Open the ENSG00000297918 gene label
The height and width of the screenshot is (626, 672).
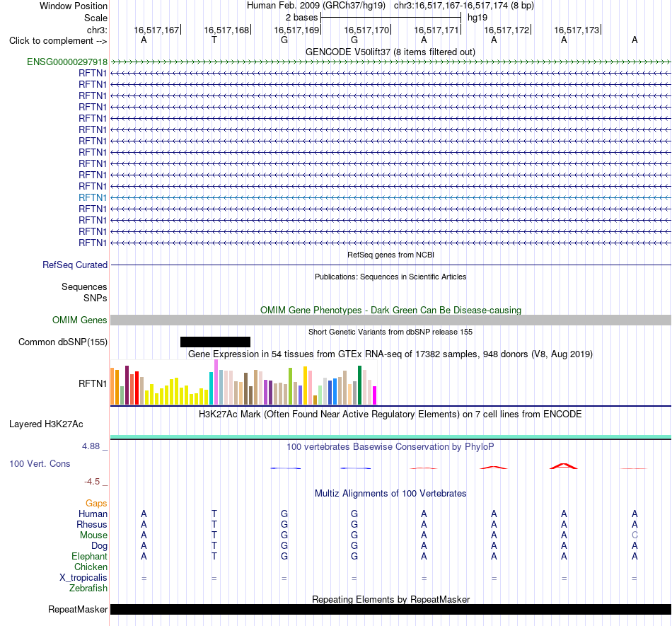coord(67,62)
